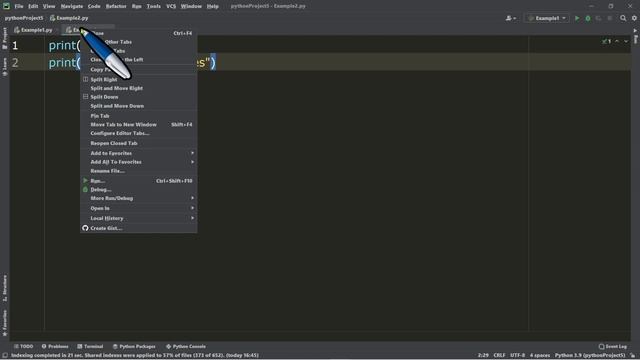Click the Python 3.9 interpreter selector
Viewport: 640px width, 360px height.
pos(590,356)
